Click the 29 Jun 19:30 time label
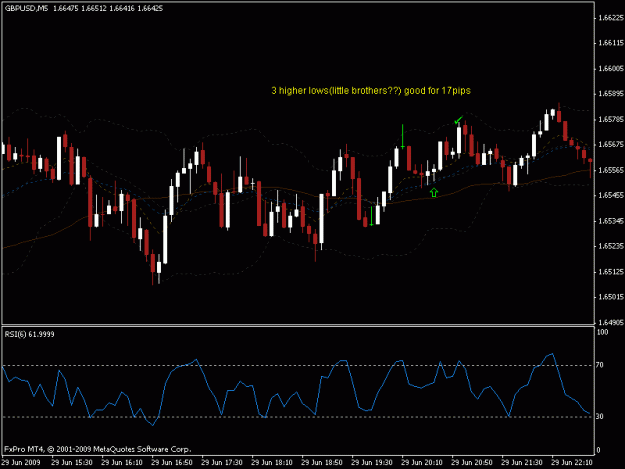The image size is (625, 469). click(371, 463)
